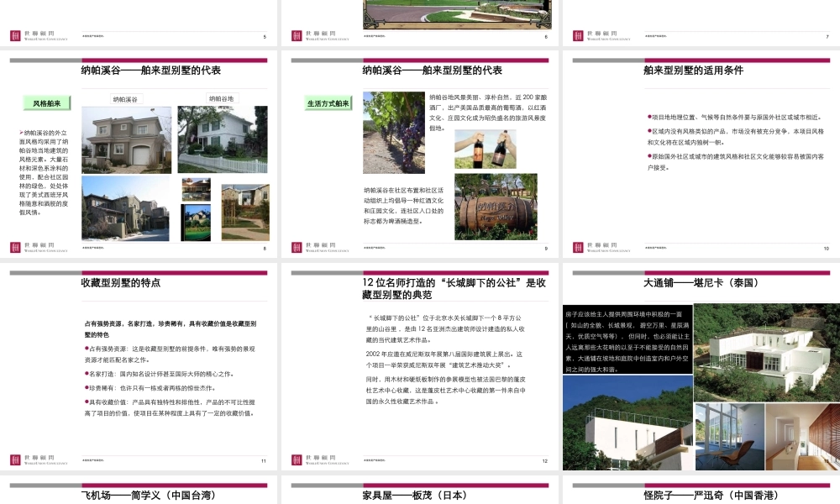The width and height of the screenshot is (840, 504).
Task: Click the title 飞机场——简学义（中国台湾）
Action: (x=149, y=496)
